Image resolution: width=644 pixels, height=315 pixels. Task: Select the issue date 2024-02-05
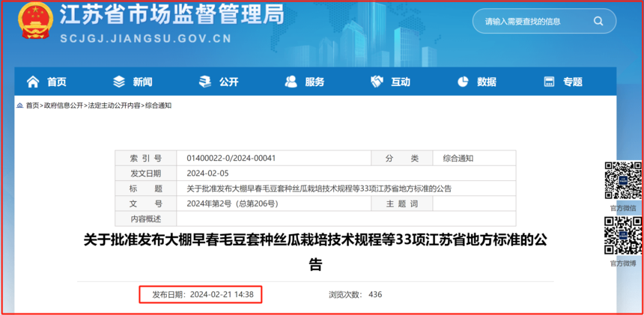[207, 174]
